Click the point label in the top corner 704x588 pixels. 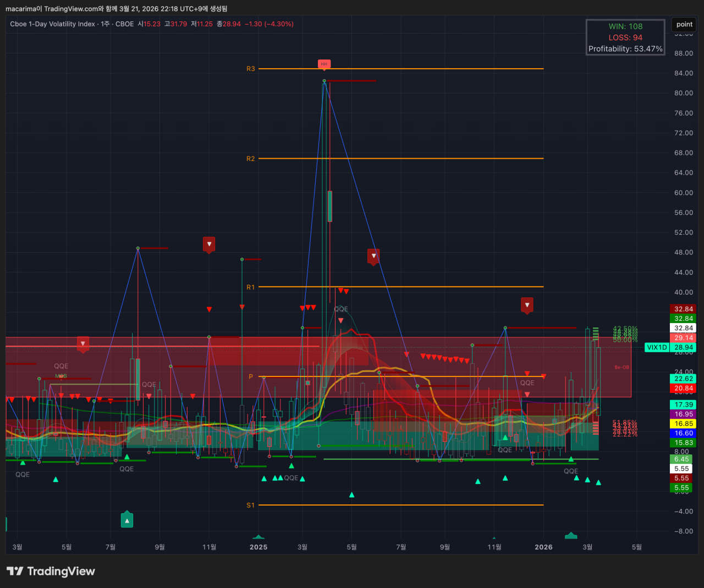coord(684,24)
